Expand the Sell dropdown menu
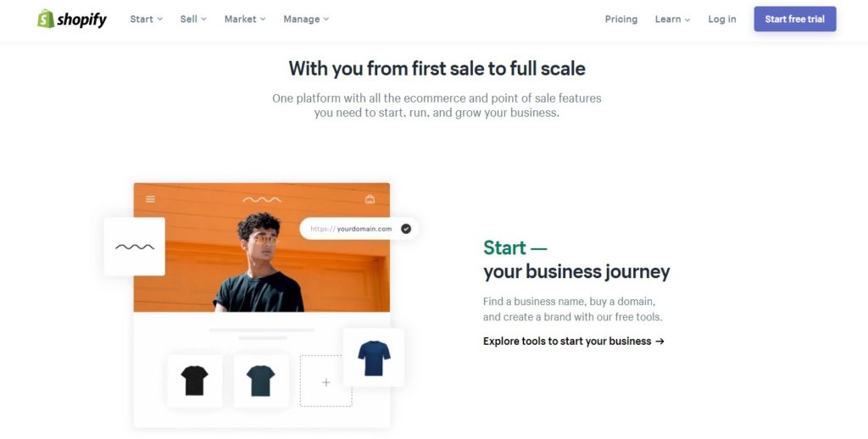The height and width of the screenshot is (439, 868). (193, 19)
